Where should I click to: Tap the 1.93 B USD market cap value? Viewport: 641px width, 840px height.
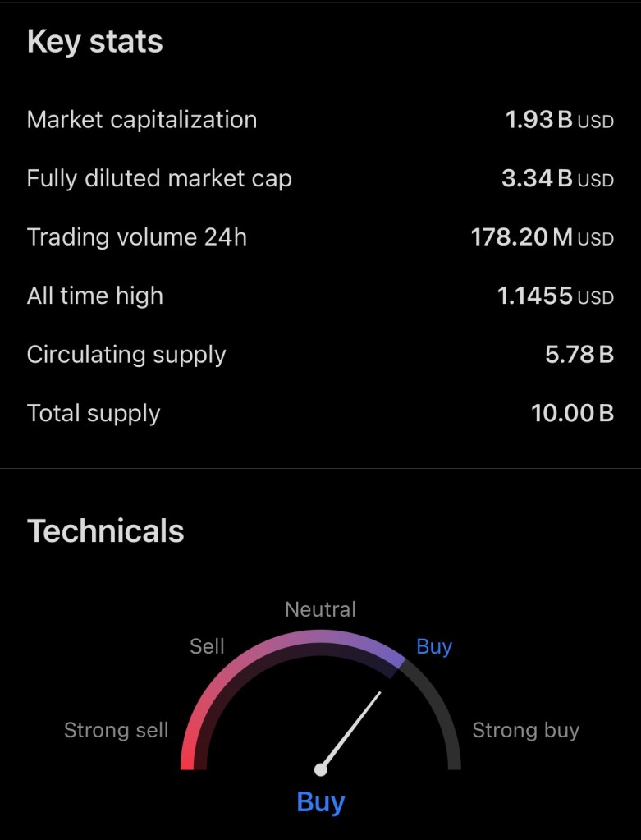[x=559, y=120]
